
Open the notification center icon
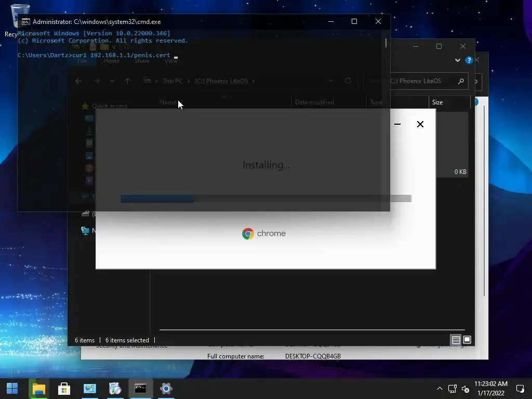520,389
